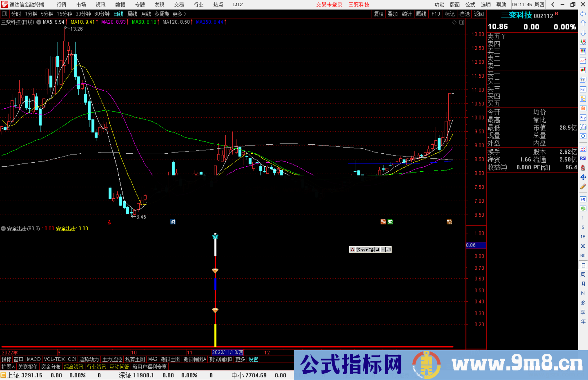
Task: Click the 画线 drawing button
Action: [421, 14]
